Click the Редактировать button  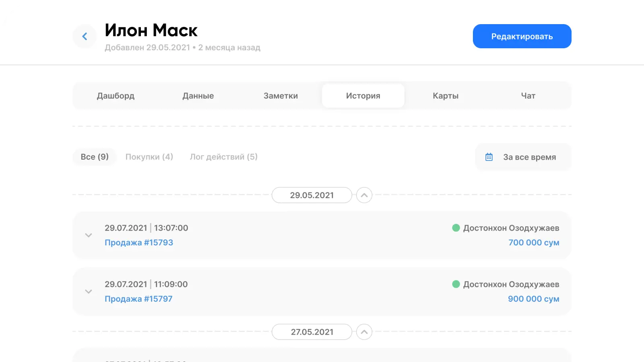click(522, 36)
